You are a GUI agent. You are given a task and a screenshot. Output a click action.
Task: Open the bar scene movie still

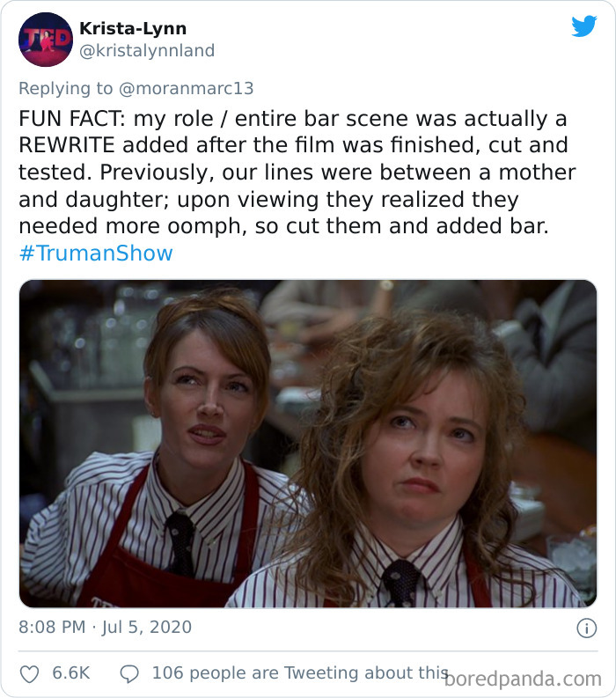pos(307,444)
